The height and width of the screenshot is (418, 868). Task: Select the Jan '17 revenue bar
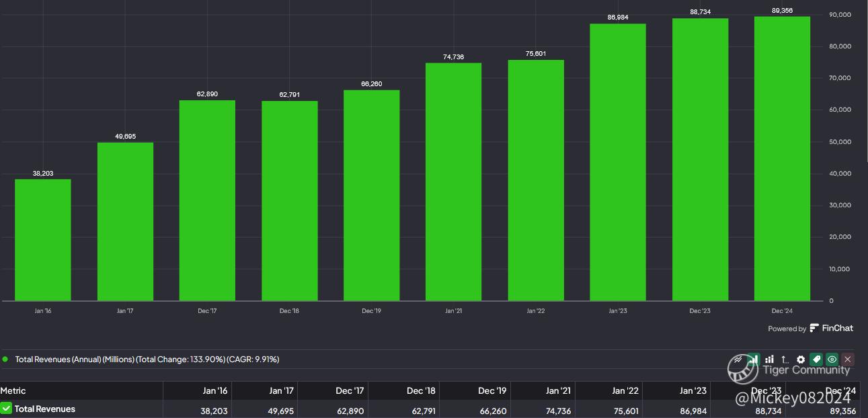coord(125,221)
